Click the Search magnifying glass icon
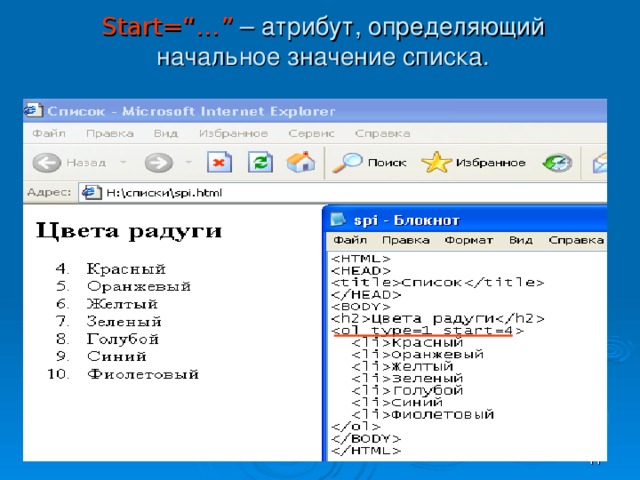The image size is (640, 480). [x=347, y=163]
